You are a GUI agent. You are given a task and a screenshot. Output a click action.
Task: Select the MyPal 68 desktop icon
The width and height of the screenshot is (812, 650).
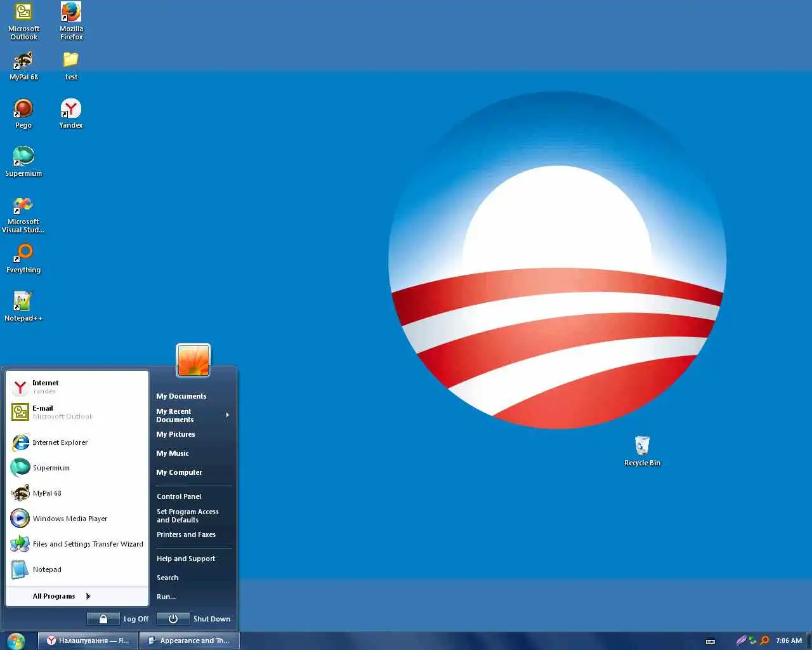23,66
